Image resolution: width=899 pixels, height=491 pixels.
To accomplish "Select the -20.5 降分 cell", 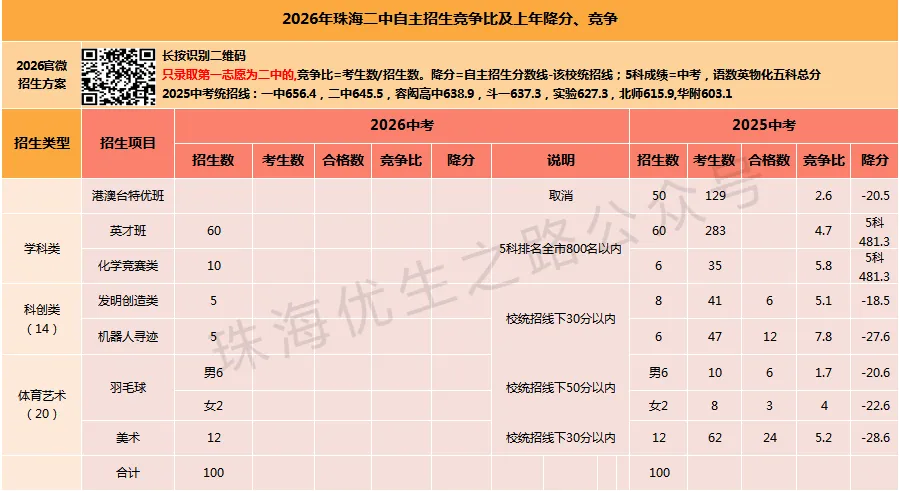I will (x=875, y=196).
